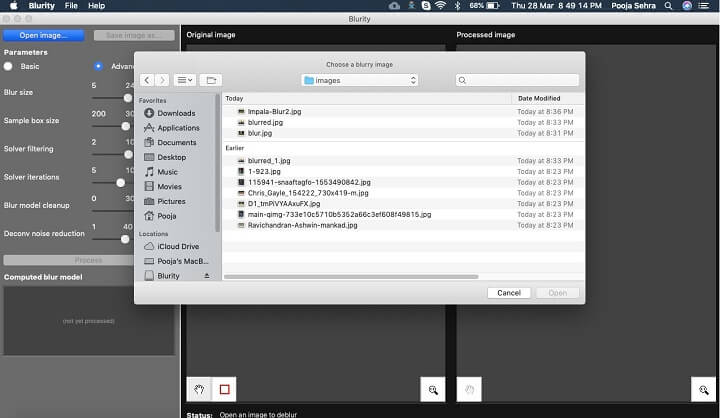Click the zoom magnifier under Processed image

coord(703,390)
